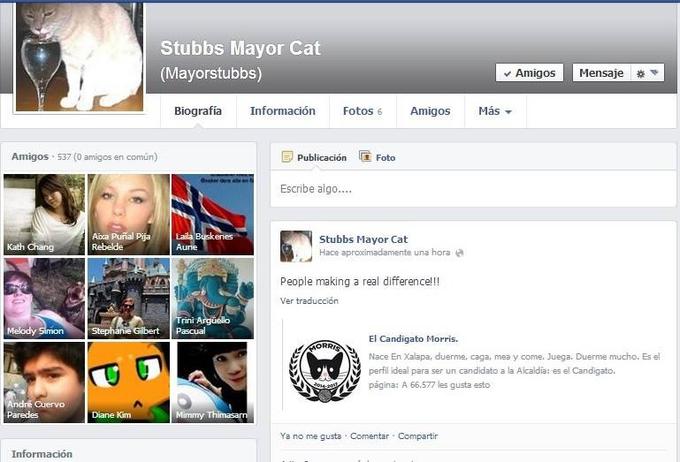Viewport: 680px width, 462px height.
Task: Focus the Escribe algo text field
Action: click(x=473, y=189)
